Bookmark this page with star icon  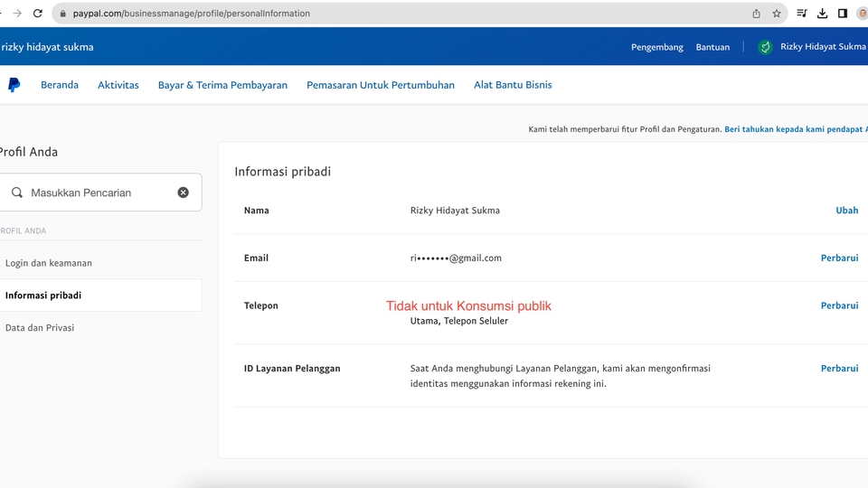777,14
